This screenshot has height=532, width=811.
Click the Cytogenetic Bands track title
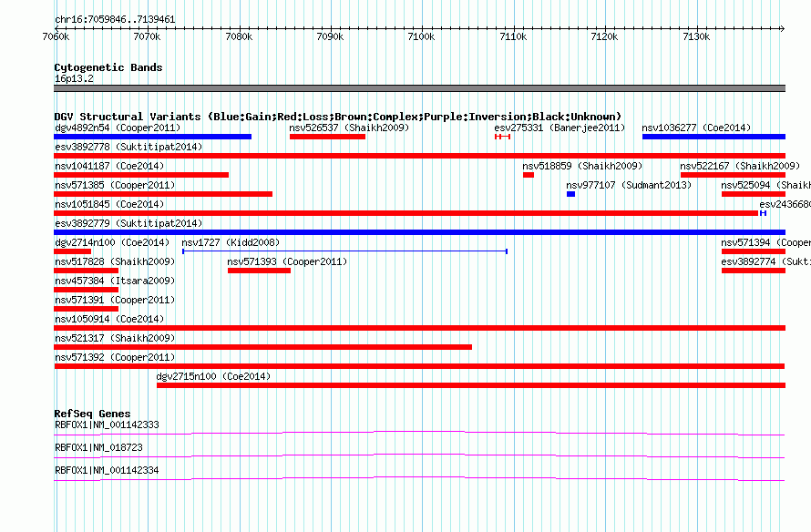point(108,67)
